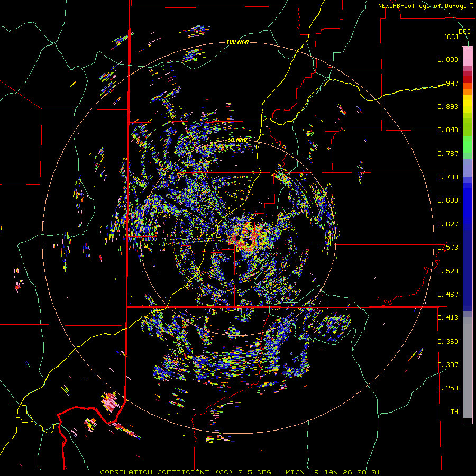Click the DCC product label
Screen dimensions: 476x476
pos(464,32)
